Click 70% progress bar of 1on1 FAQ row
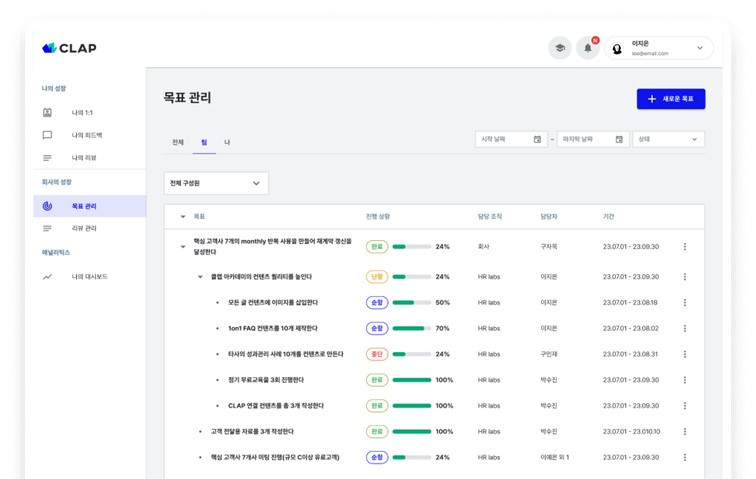This screenshot has width=756, height=479. (412, 328)
